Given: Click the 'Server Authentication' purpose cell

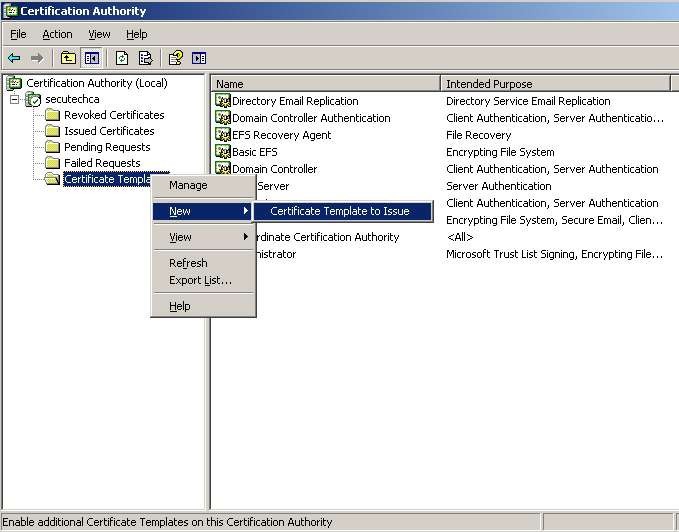Looking at the screenshot, I should [498, 186].
